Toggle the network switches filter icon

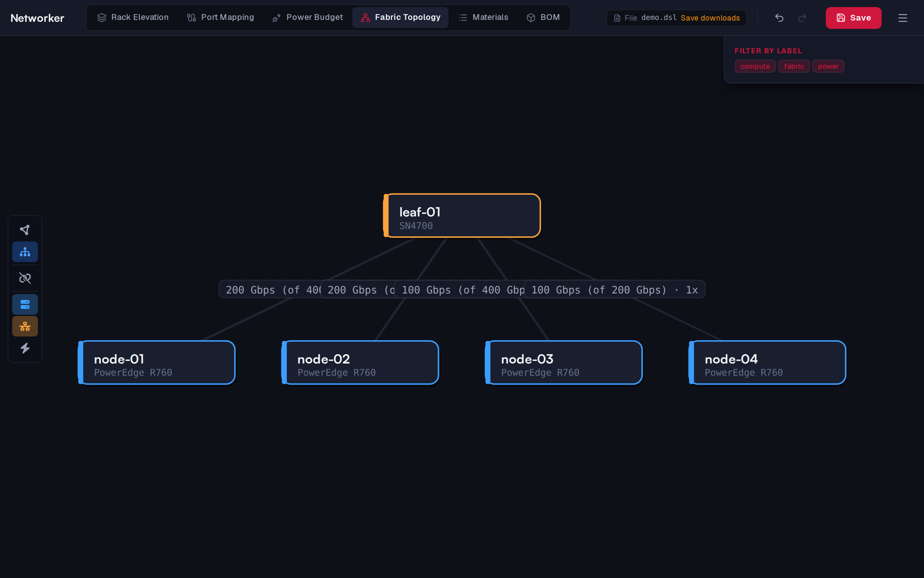[x=25, y=326]
